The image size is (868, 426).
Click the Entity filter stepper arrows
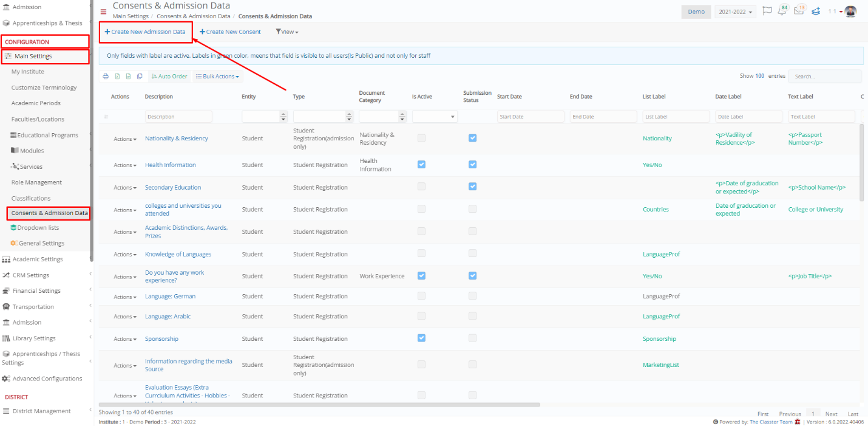(x=283, y=117)
